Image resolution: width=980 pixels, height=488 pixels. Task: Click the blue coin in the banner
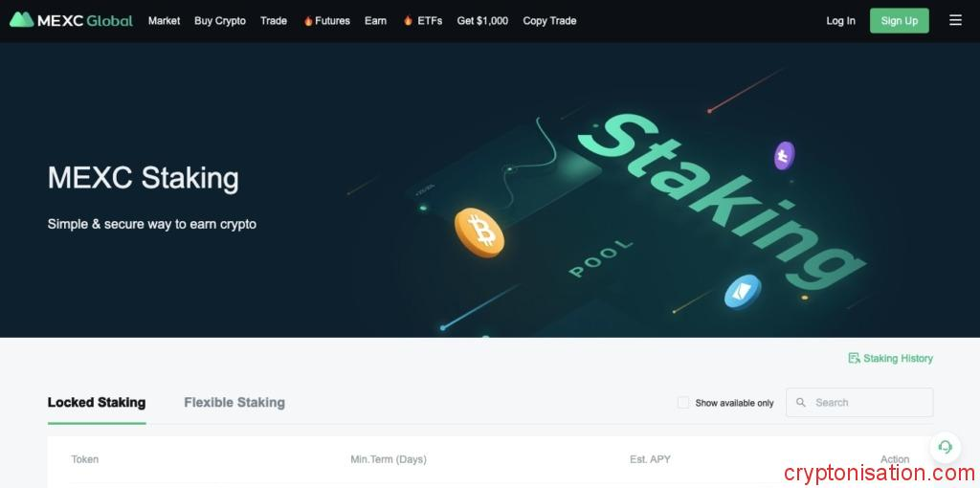click(743, 291)
